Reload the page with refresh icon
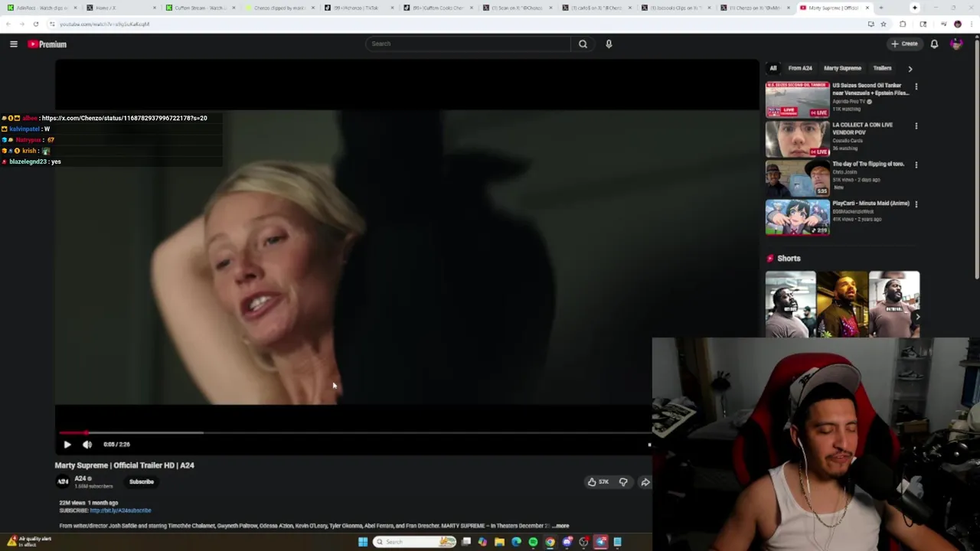The height and width of the screenshot is (551, 980). tap(35, 24)
